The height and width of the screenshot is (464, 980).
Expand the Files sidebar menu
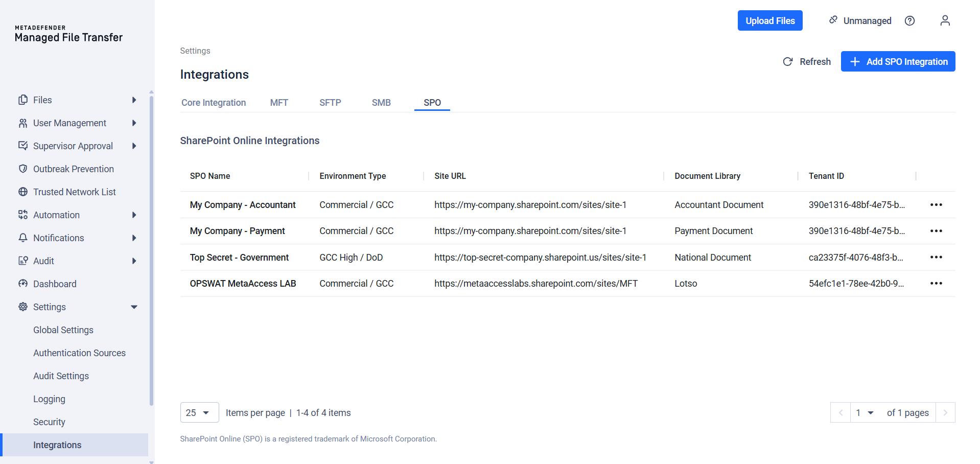click(134, 100)
